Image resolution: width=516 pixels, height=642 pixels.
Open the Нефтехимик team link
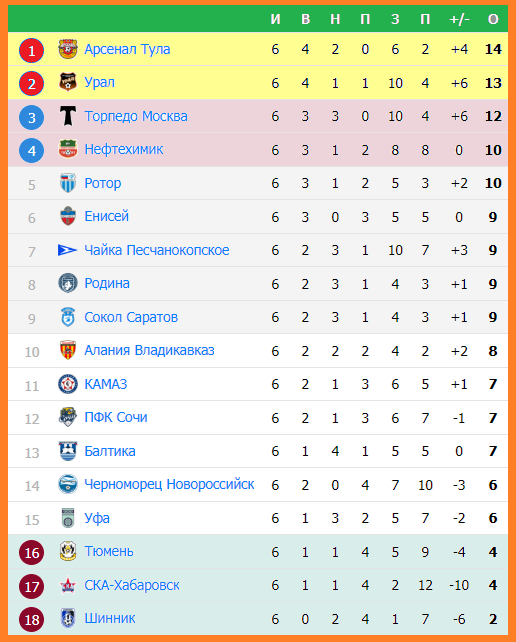[124, 149]
